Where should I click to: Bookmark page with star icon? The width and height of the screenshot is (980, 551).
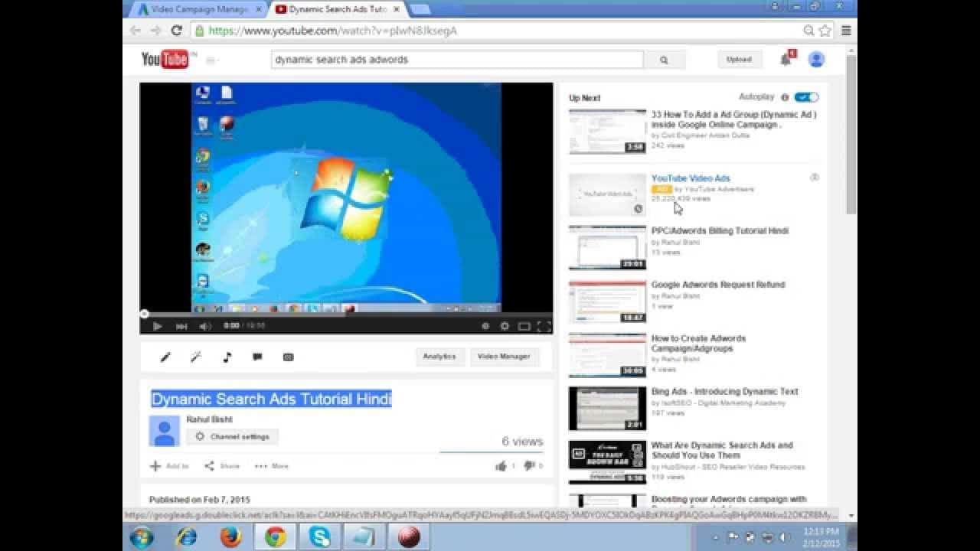(825, 31)
